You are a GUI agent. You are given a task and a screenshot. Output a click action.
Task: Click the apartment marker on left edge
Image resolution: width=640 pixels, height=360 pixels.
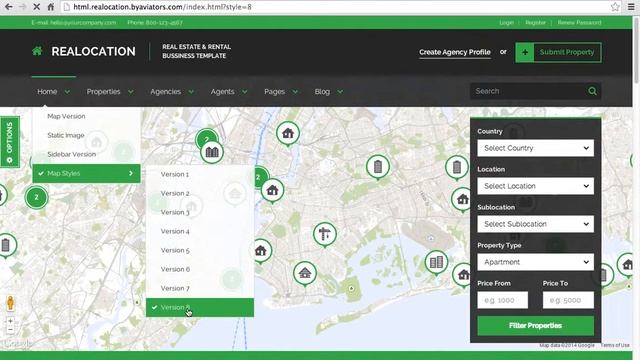(x=6, y=245)
